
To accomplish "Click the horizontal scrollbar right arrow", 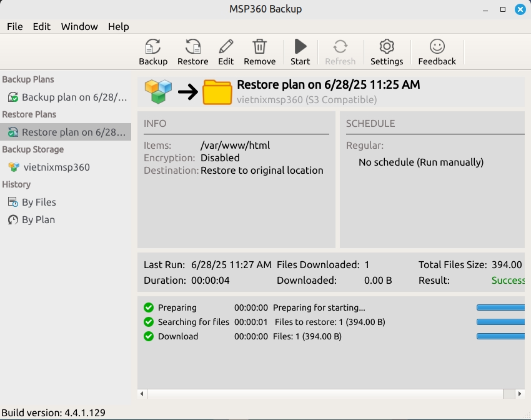I will [520, 394].
